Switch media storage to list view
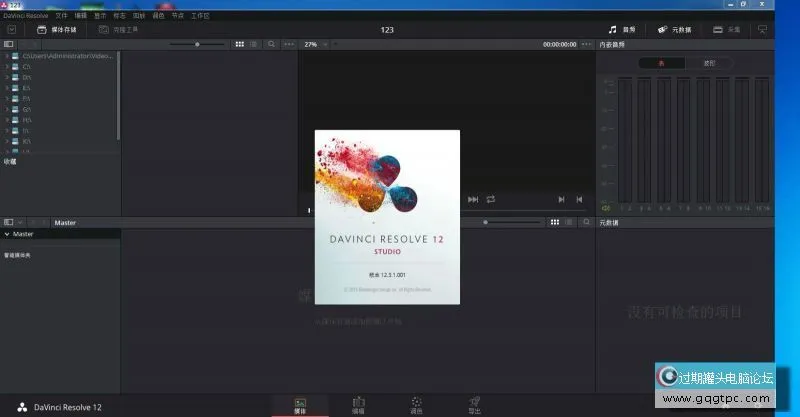 click(x=252, y=45)
